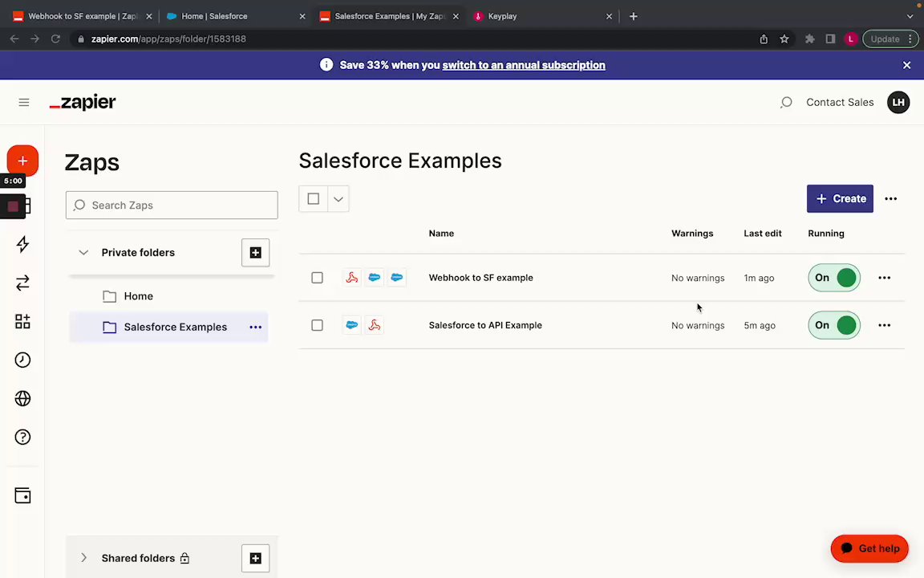Open the hamburger navigation menu
924x578 pixels.
coord(23,103)
